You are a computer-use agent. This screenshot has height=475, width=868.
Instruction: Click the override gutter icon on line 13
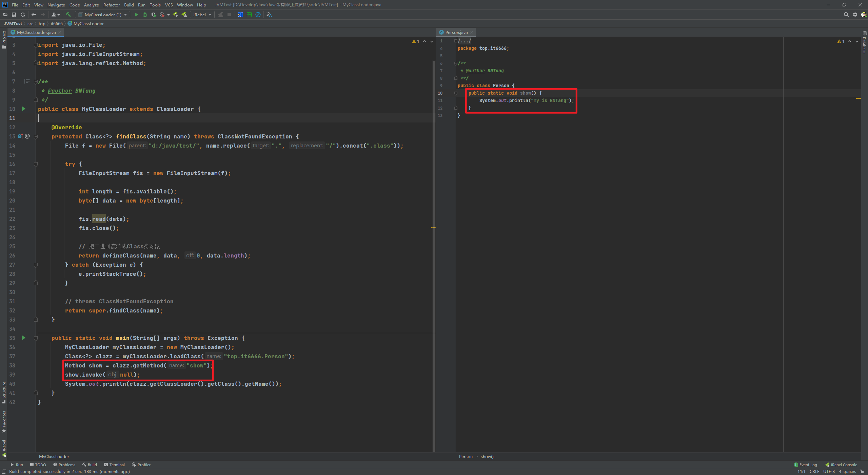(20, 136)
